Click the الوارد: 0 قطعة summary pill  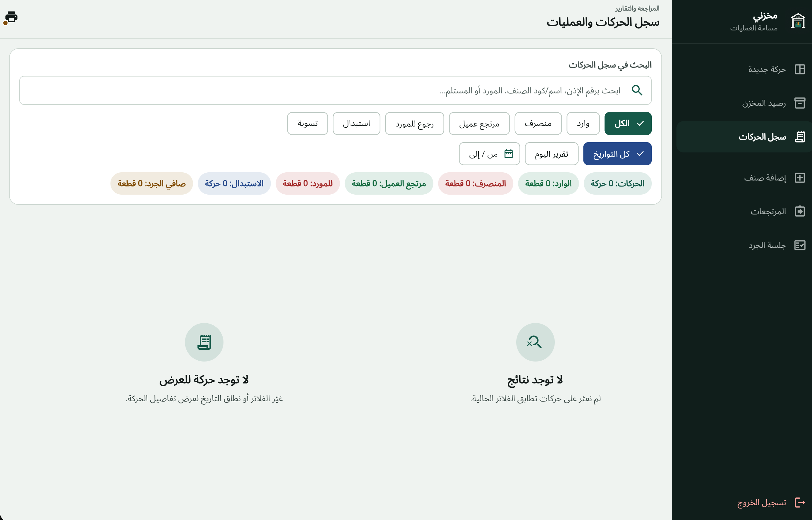pos(548,183)
